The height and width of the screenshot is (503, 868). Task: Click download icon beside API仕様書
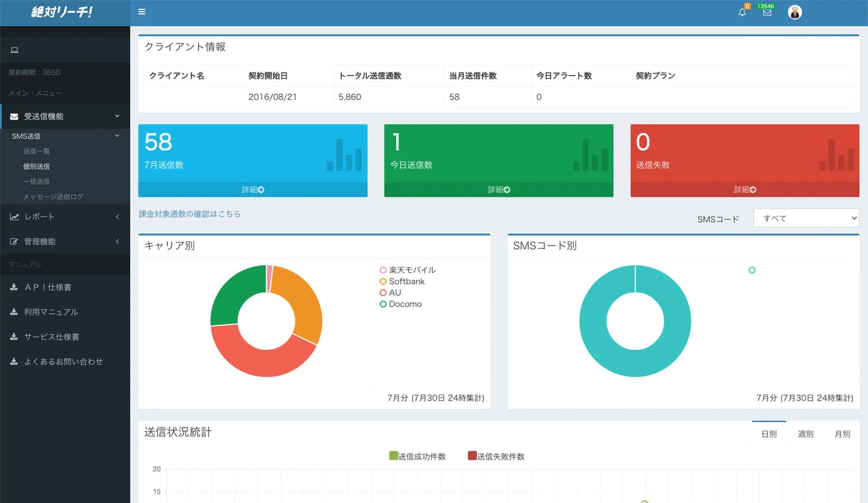14,287
